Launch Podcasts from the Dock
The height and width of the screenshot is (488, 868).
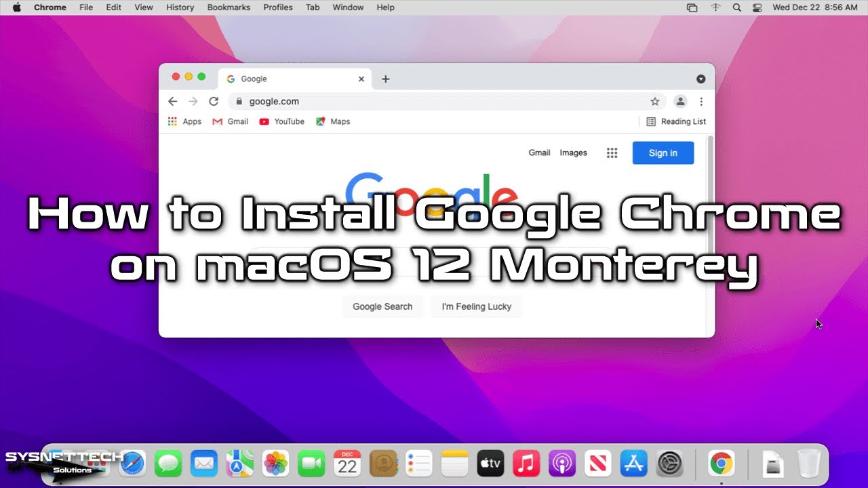point(563,464)
